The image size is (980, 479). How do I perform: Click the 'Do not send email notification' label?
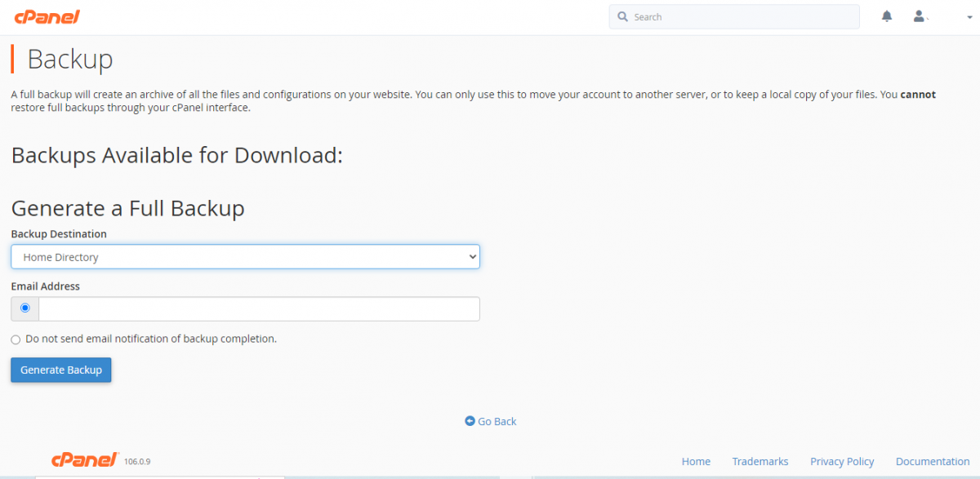point(151,339)
